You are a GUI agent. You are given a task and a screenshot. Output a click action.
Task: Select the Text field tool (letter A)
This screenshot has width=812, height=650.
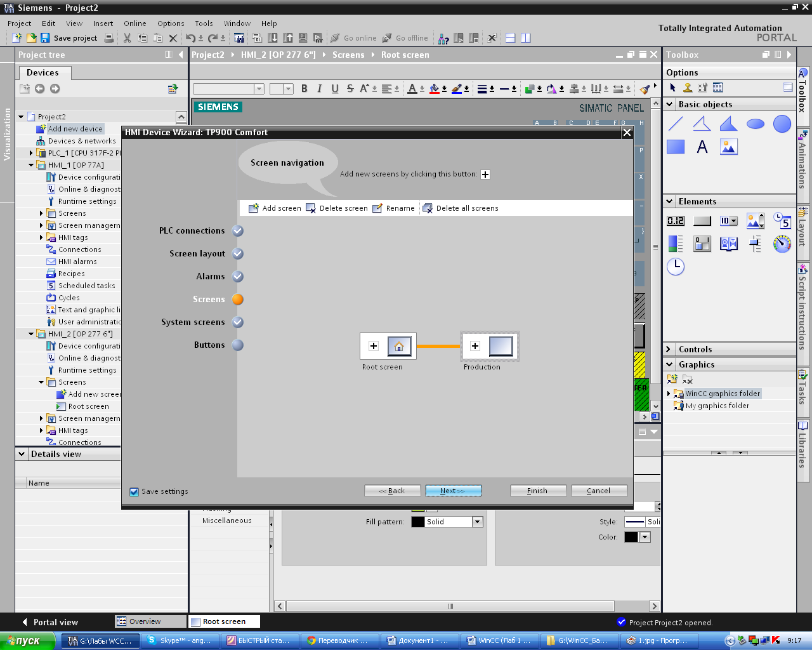pos(702,147)
